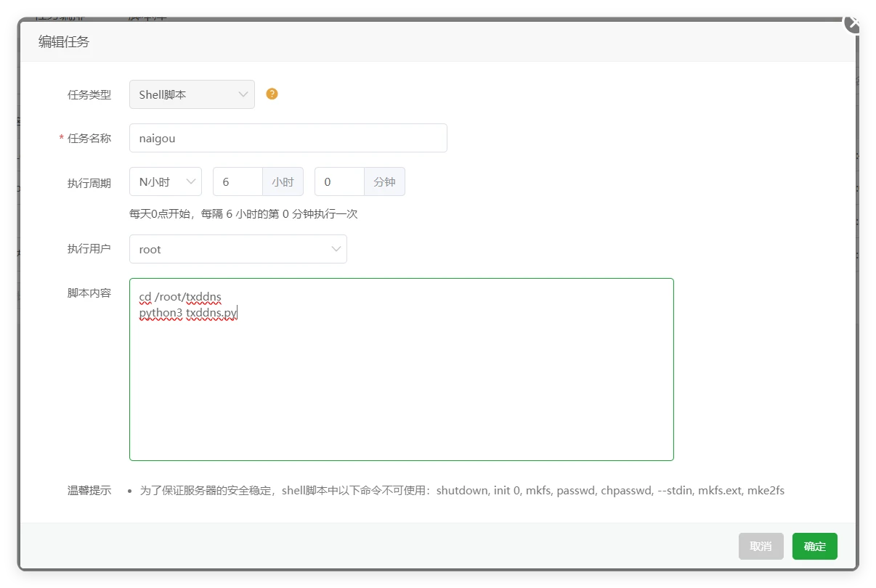Screen dimensions: 876x588
Task: Focus the 任务名称 field containing naigou
Action: click(x=288, y=138)
